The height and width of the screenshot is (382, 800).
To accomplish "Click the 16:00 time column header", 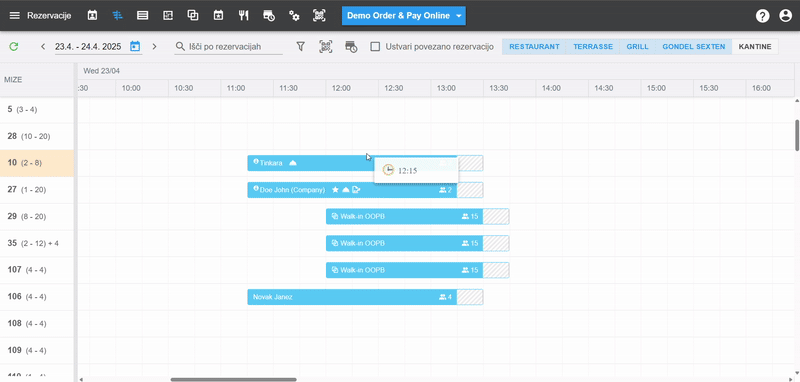I will click(770, 88).
